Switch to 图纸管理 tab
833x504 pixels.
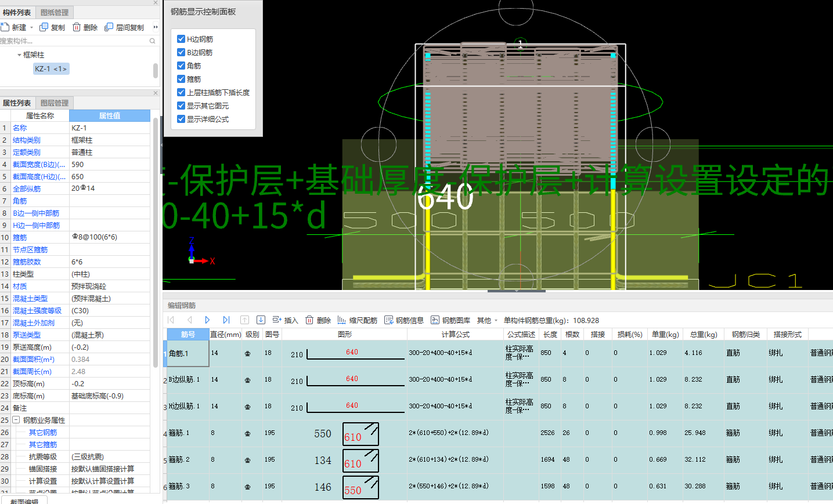point(55,12)
